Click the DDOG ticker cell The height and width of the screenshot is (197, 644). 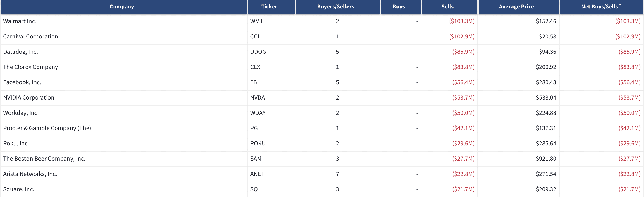click(271, 52)
